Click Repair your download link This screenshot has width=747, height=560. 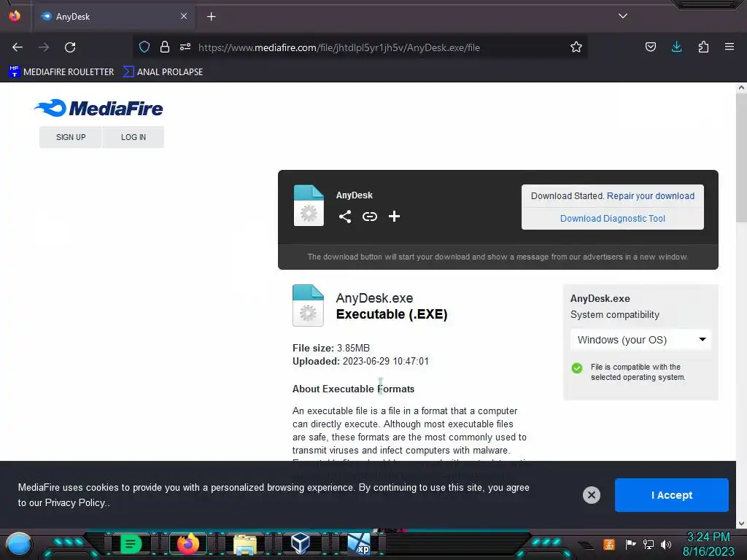(x=650, y=195)
